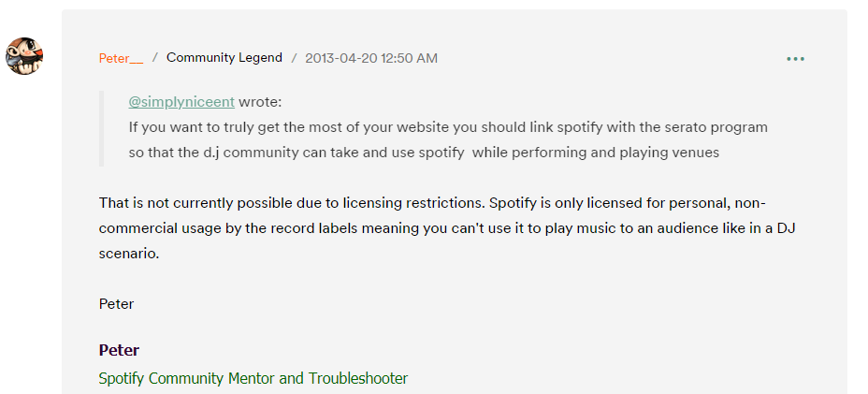Click the reply line starting "commercial usage by the record"

click(447, 228)
